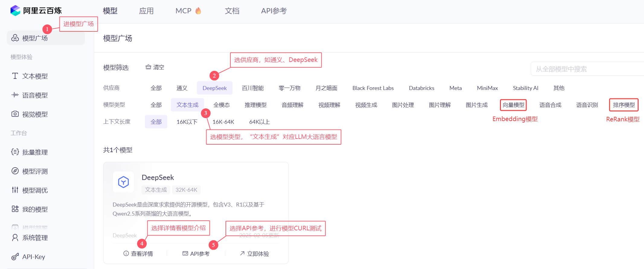Click the 视觉模型 camera icon
Screen dimensions: 644x269
(15, 114)
